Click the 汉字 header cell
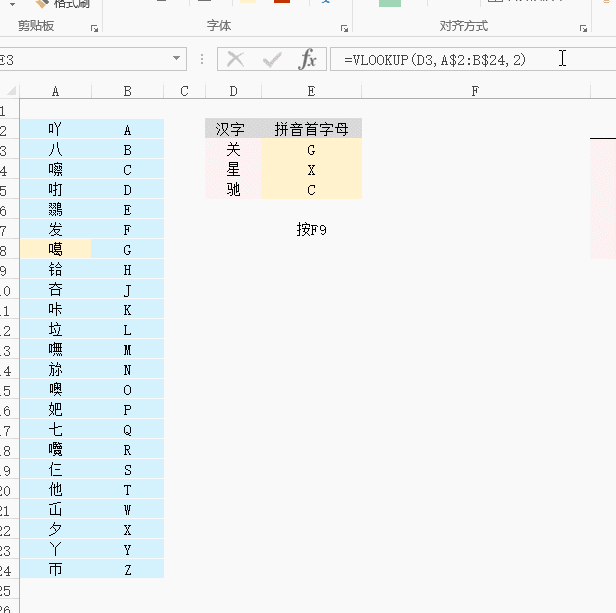Viewport: 616px width, 613px height. (233, 129)
